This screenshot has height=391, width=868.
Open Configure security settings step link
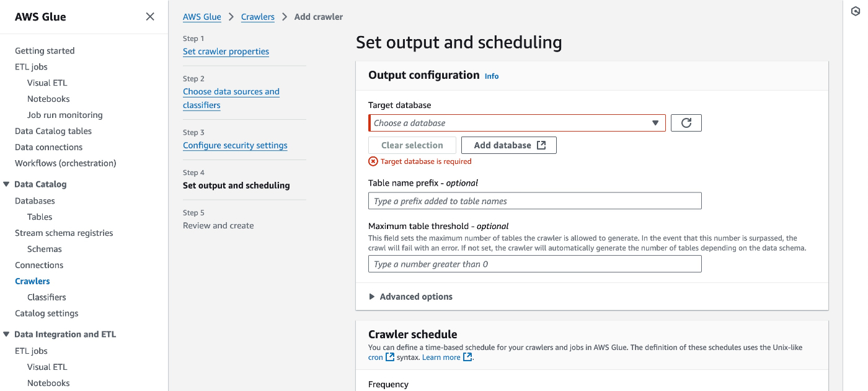(235, 145)
